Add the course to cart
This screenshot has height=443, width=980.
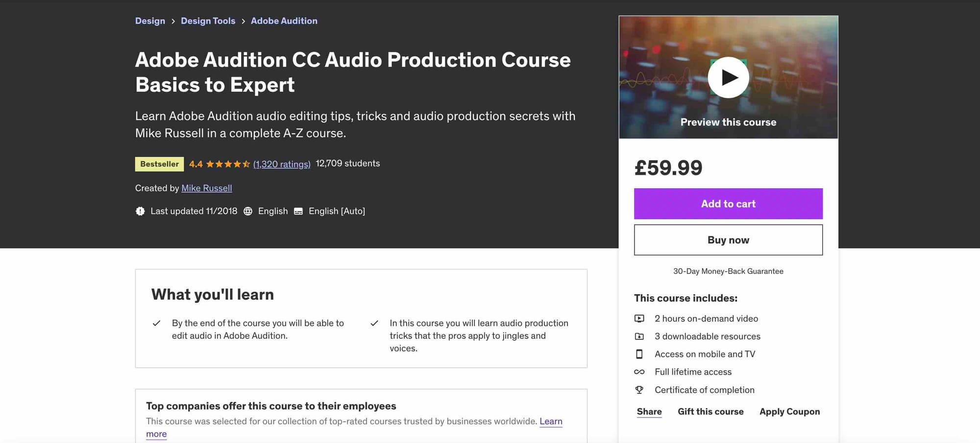tap(728, 204)
